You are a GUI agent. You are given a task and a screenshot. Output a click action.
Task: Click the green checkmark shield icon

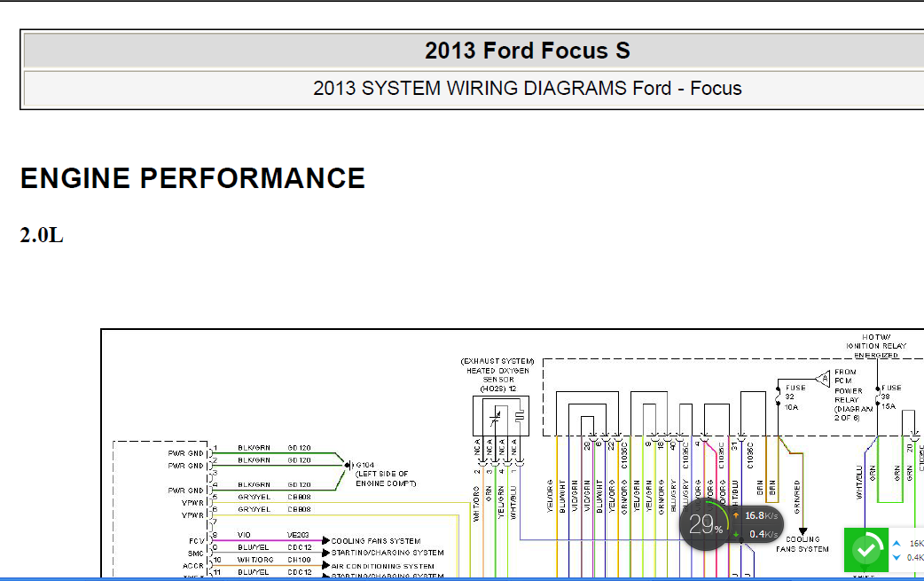click(865, 550)
